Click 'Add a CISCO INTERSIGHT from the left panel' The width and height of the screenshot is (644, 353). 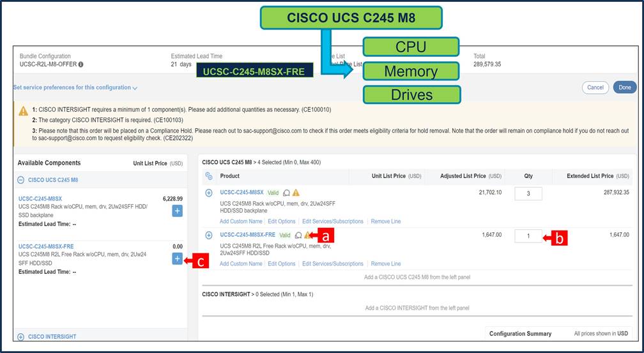click(x=417, y=308)
